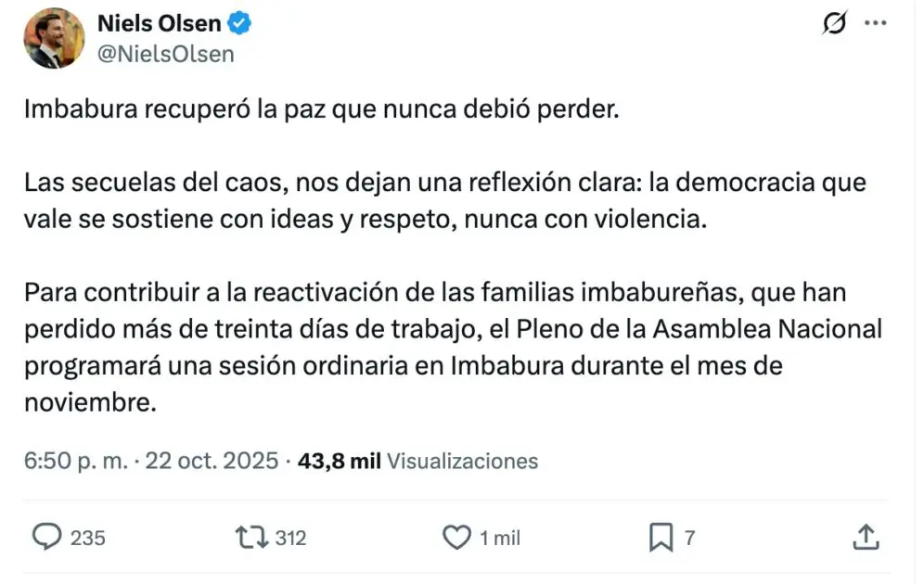Viewport: 924px width, 584px height.
Task: Click the bookmark count of 7
Action: tap(689, 538)
